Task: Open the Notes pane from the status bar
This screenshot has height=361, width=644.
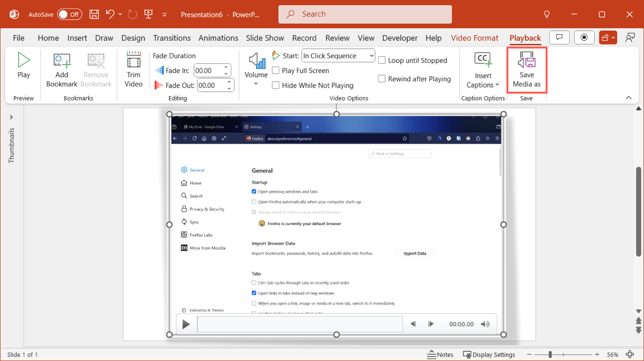Action: 441,355
